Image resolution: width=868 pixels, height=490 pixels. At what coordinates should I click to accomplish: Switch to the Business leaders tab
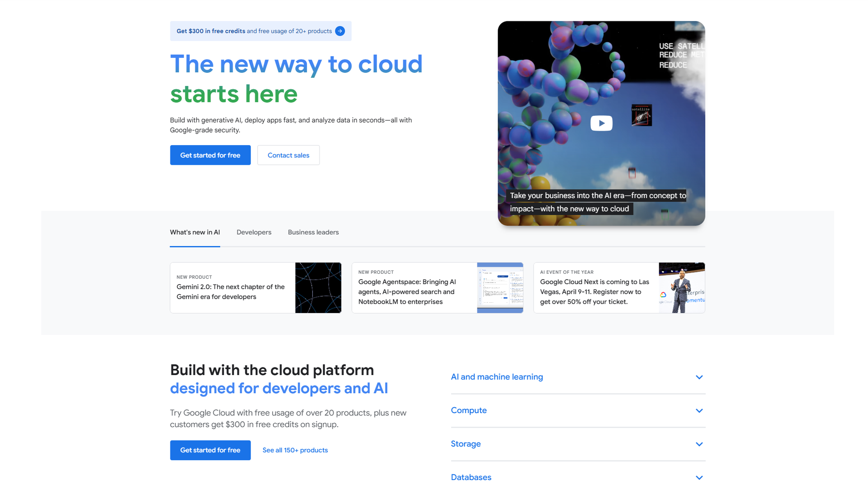tap(313, 232)
